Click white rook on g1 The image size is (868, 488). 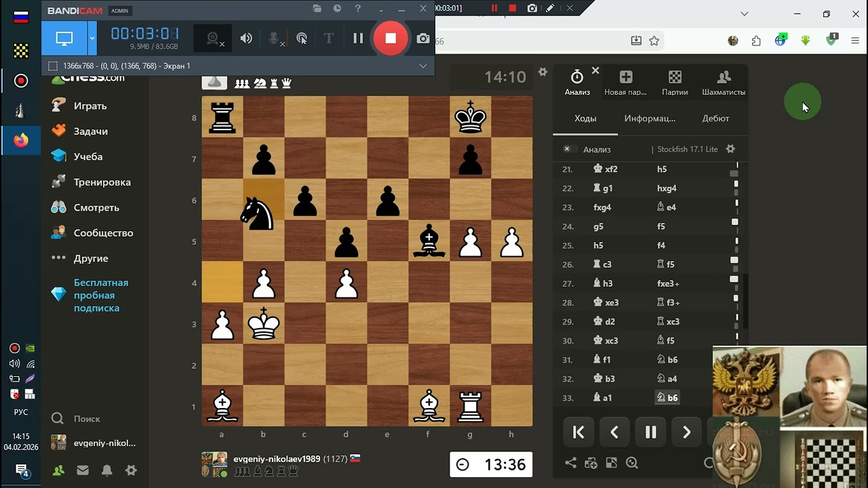click(x=471, y=406)
